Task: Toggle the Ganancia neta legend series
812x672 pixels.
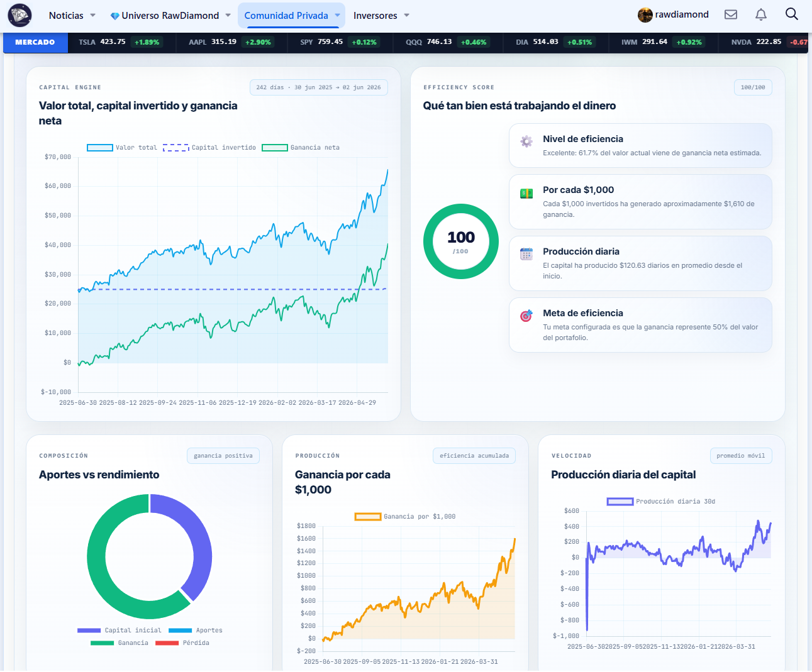Action: tap(301, 148)
